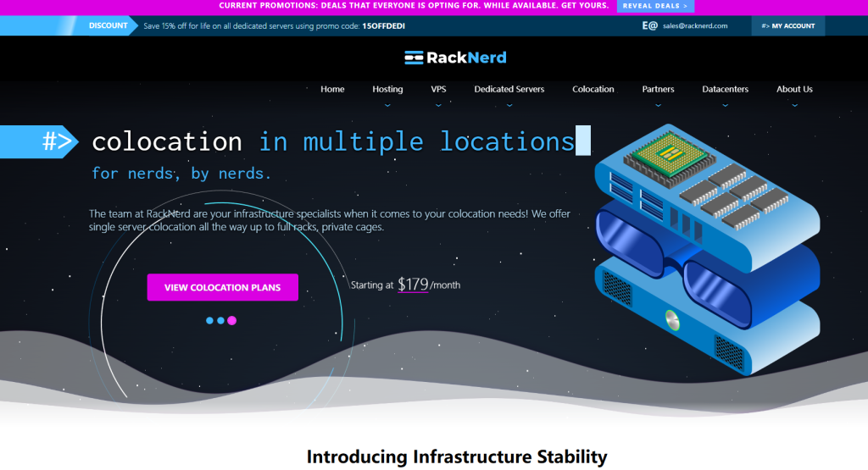Click the server stack illustration
Screen dimensions: 868x470
pyautogui.click(x=707, y=249)
